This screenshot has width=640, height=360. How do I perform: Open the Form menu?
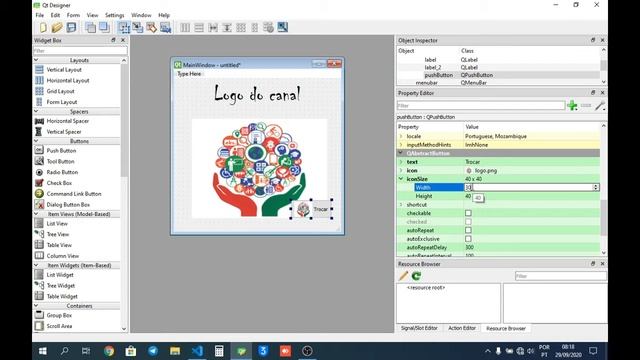tap(73, 15)
